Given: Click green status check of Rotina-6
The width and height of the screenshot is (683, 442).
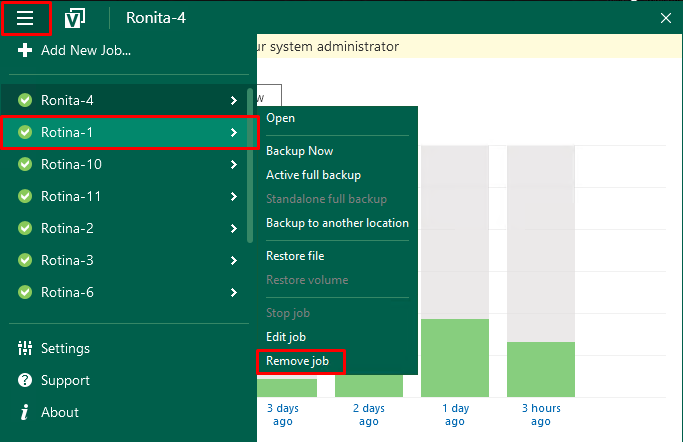Looking at the screenshot, I should point(25,292).
